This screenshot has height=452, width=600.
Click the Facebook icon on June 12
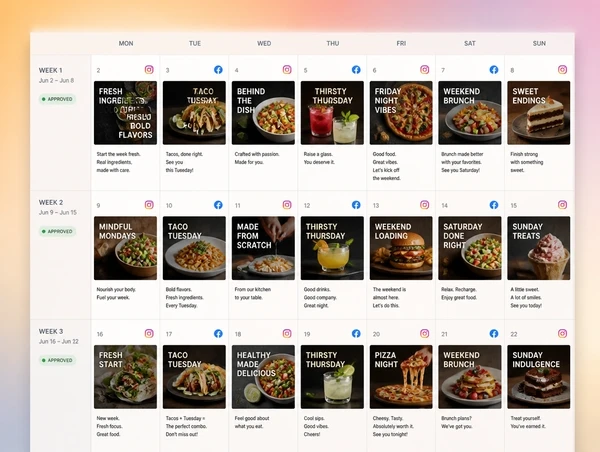356,205
